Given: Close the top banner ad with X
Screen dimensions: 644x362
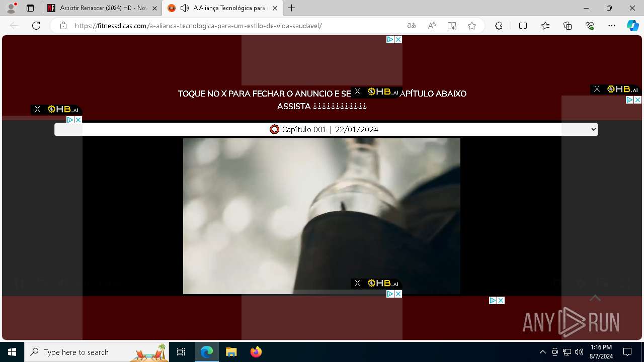Looking at the screenshot, I should point(398,39).
